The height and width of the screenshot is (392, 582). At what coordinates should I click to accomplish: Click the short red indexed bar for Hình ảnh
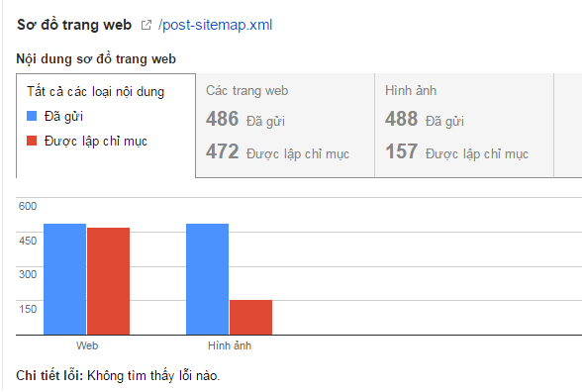pyautogui.click(x=251, y=318)
